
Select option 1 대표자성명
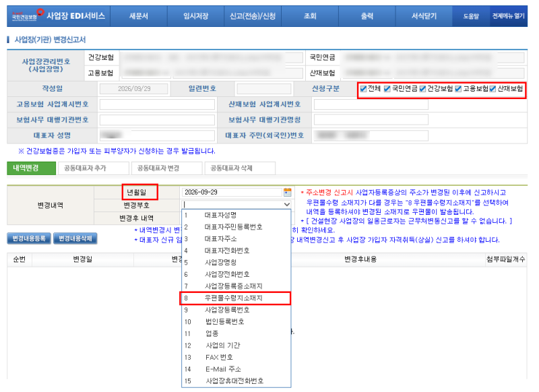pyautogui.click(x=236, y=215)
